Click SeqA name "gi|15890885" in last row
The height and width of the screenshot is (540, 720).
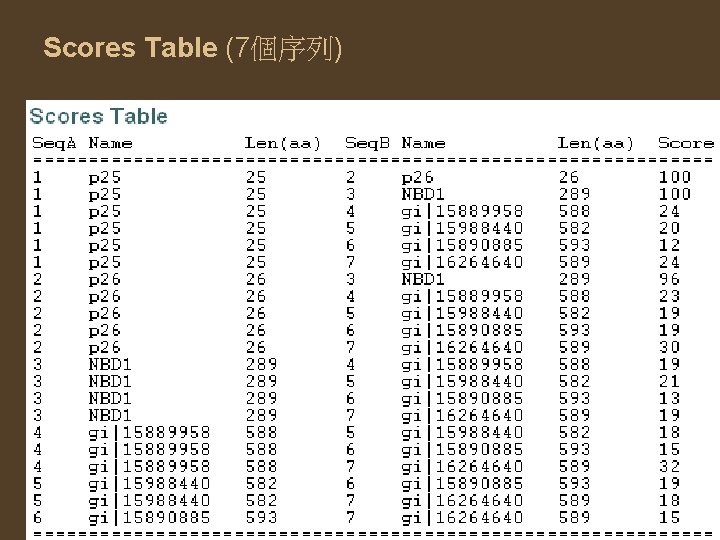pyautogui.click(x=149, y=518)
